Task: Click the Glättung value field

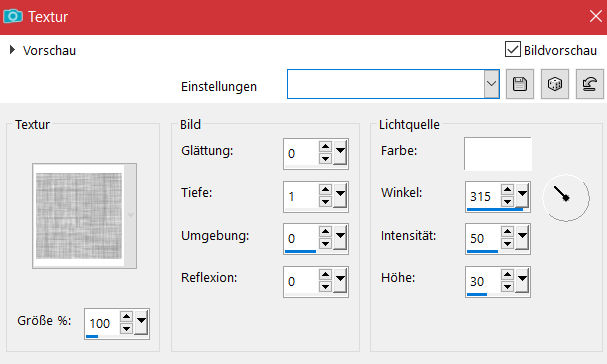Action: tap(301, 153)
